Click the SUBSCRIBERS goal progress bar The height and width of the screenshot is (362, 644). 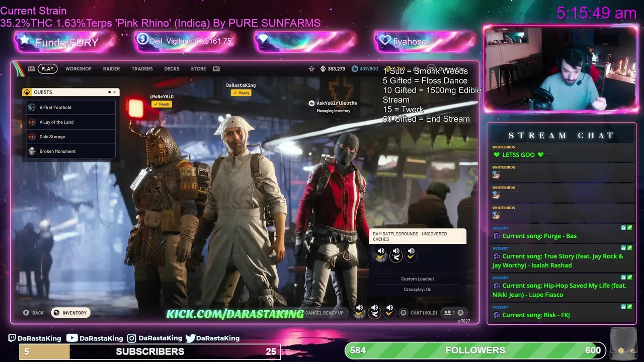tap(150, 351)
